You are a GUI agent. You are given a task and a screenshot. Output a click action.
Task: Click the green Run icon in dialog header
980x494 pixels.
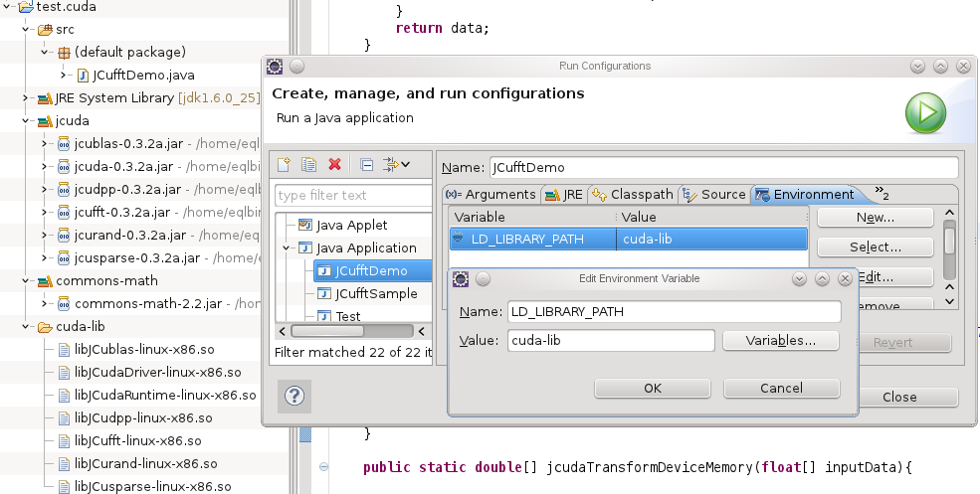[925, 113]
